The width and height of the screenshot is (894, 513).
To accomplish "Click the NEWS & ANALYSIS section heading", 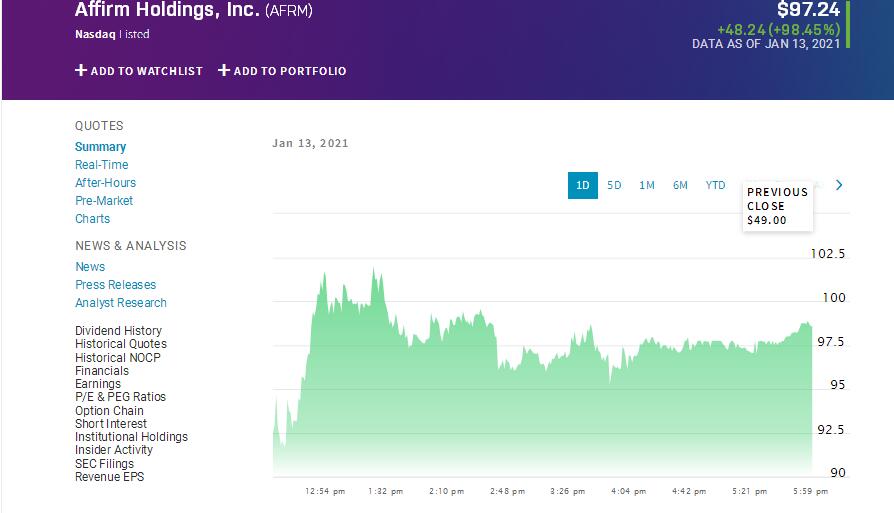I will pos(131,246).
